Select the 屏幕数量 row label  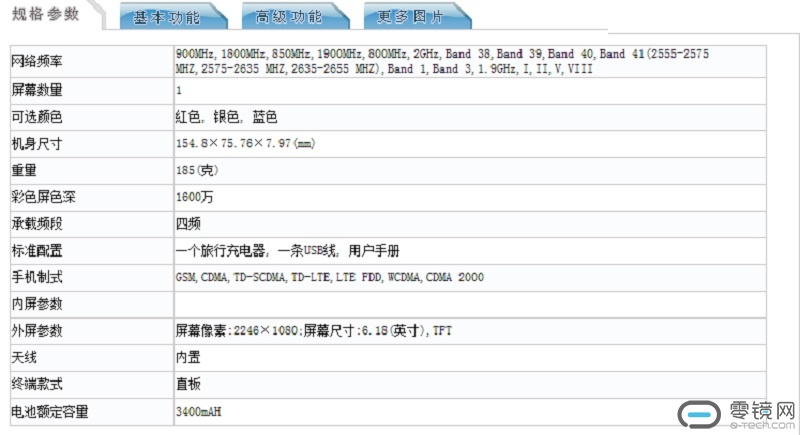tap(37, 91)
